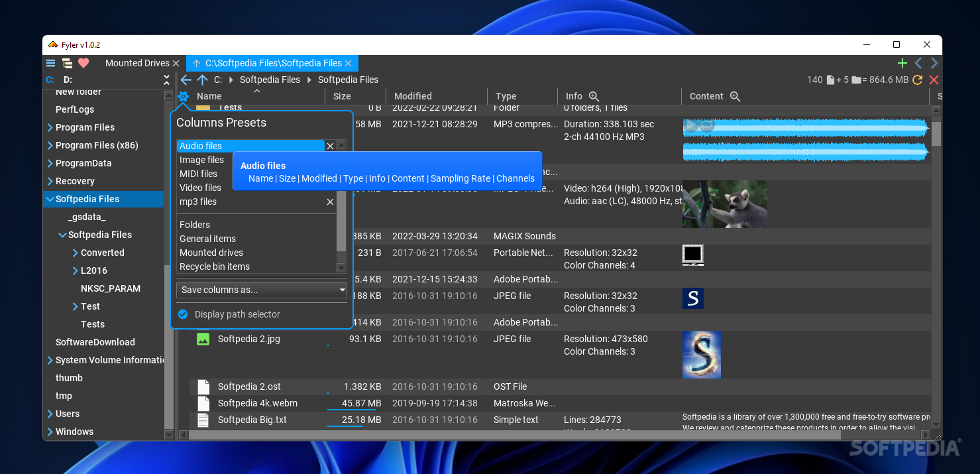Open the Softpedia 2.jpg thumbnail preview
The image size is (980, 474).
(x=702, y=355)
